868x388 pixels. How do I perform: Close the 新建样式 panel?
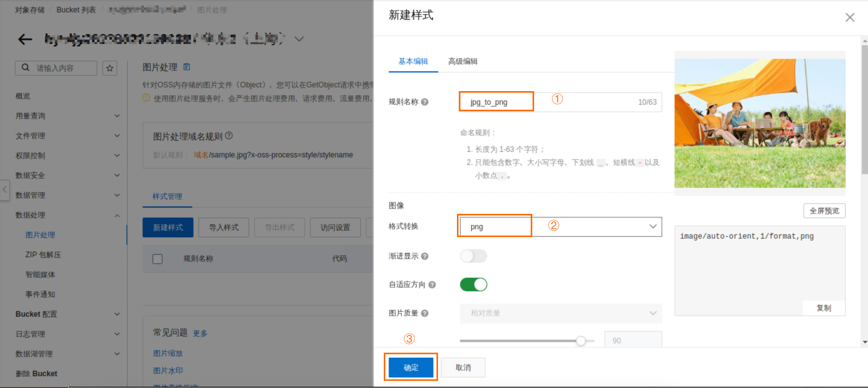[x=849, y=18]
